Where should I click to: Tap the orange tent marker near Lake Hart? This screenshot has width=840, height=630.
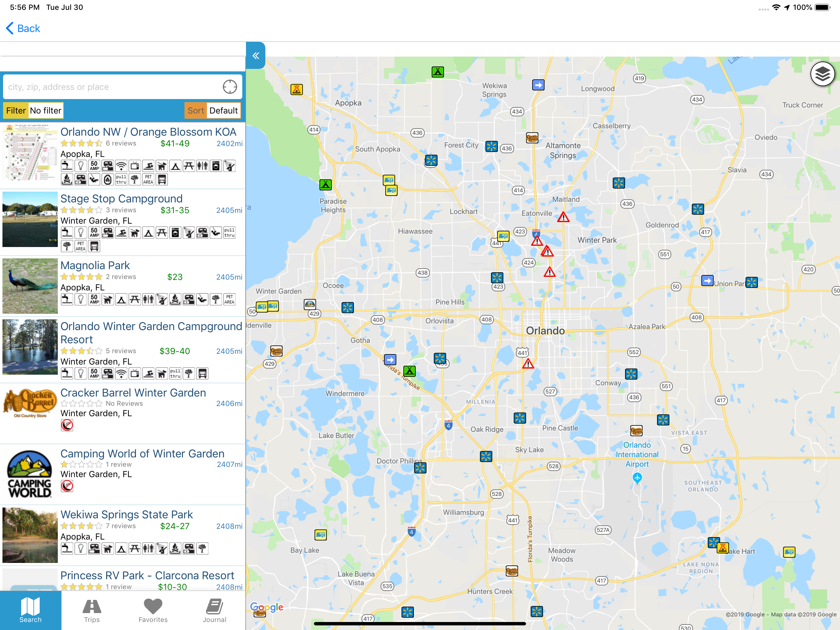click(x=723, y=548)
